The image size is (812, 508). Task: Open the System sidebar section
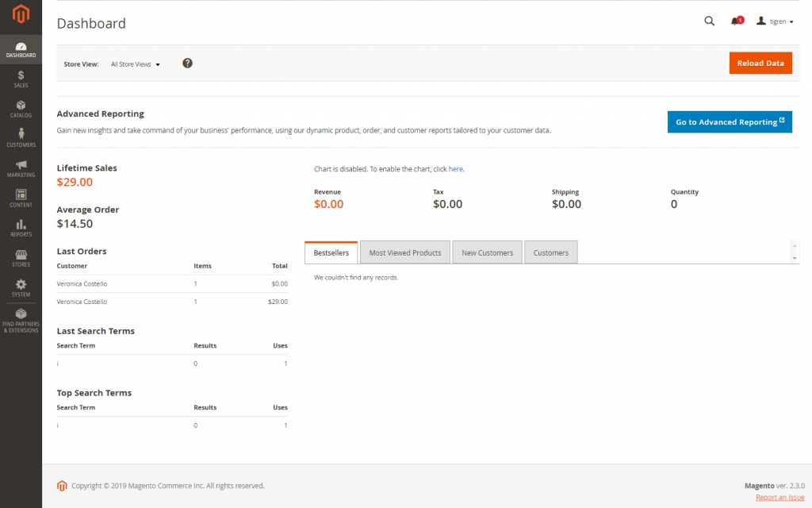(x=21, y=287)
